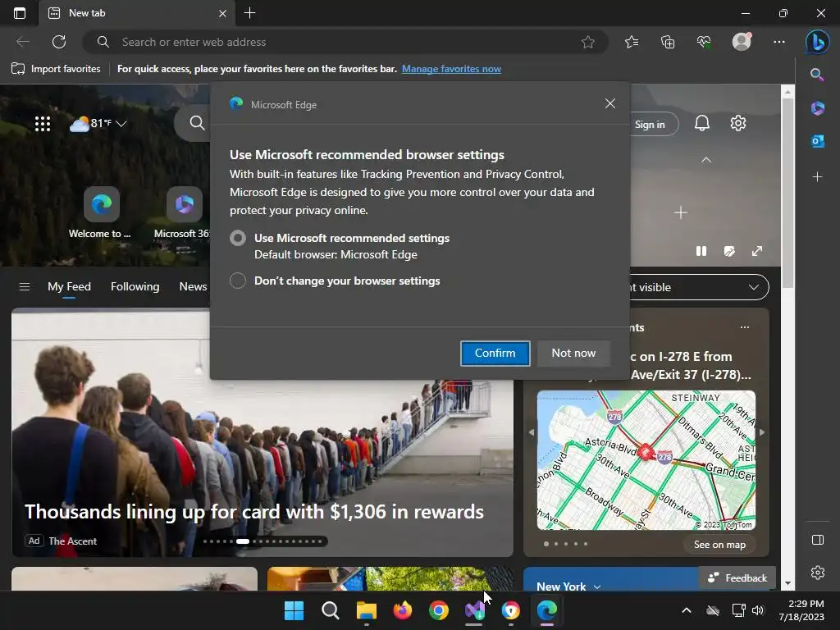Click Confirm in the Edge dialog

point(495,353)
